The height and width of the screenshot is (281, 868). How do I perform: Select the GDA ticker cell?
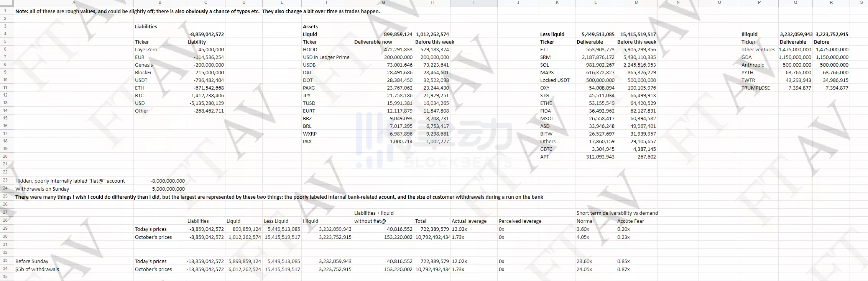click(746, 57)
